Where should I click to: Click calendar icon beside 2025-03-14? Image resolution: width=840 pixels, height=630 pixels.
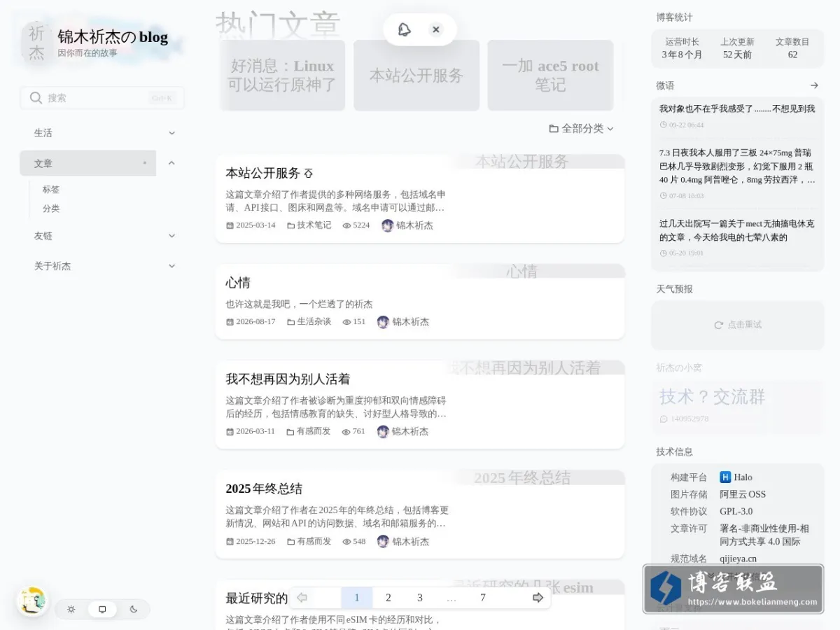click(x=230, y=225)
